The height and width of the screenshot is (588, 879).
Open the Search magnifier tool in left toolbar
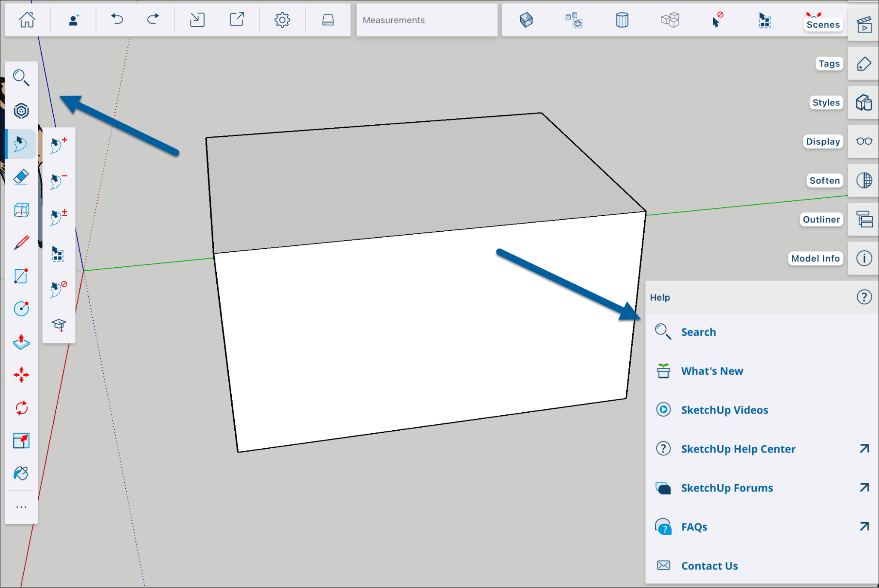(21, 78)
